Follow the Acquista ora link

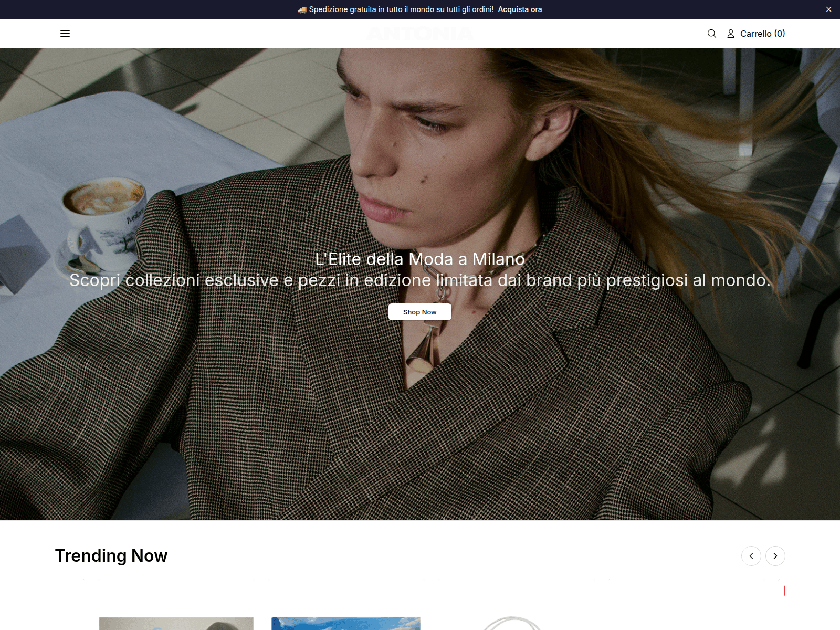520,9
